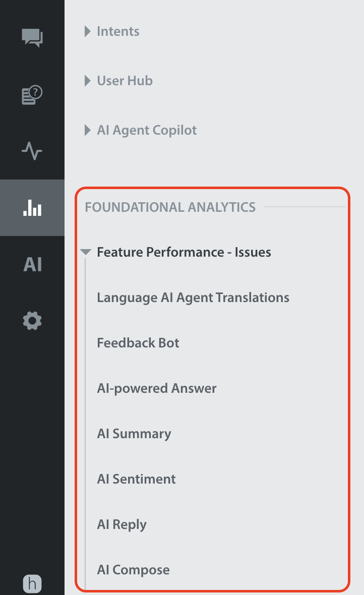This screenshot has width=364, height=595.
Task: Open Language AI Agent Translations report
Action: [x=193, y=297]
